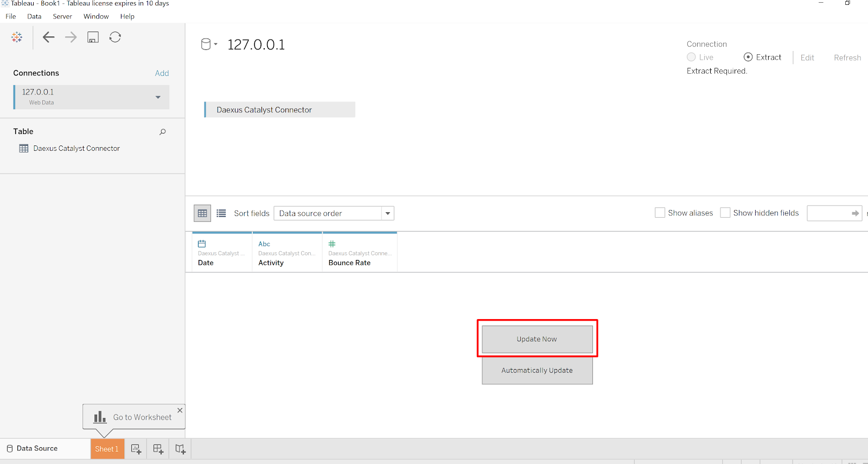The height and width of the screenshot is (464, 868).
Task: Open the Data menu
Action: [34, 16]
